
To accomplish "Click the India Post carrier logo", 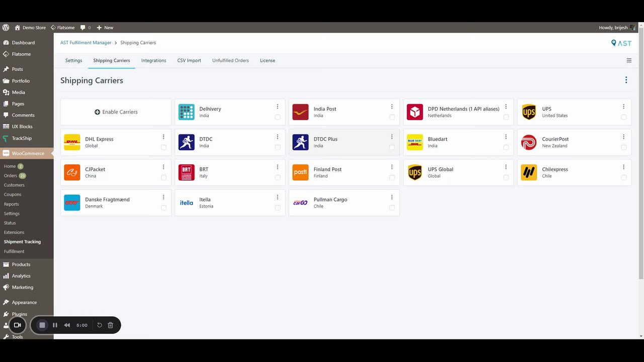I will tap(300, 112).
